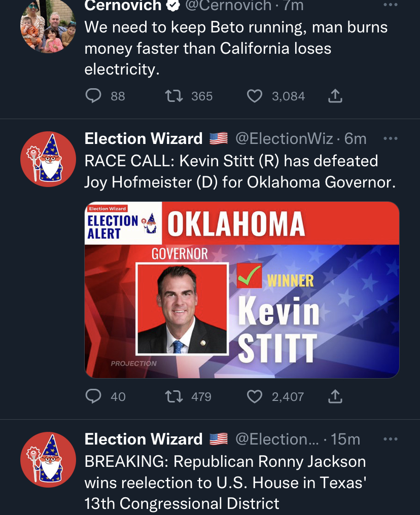
Task: Open more options on the Ronny Jackson tweet
Action: tap(391, 439)
